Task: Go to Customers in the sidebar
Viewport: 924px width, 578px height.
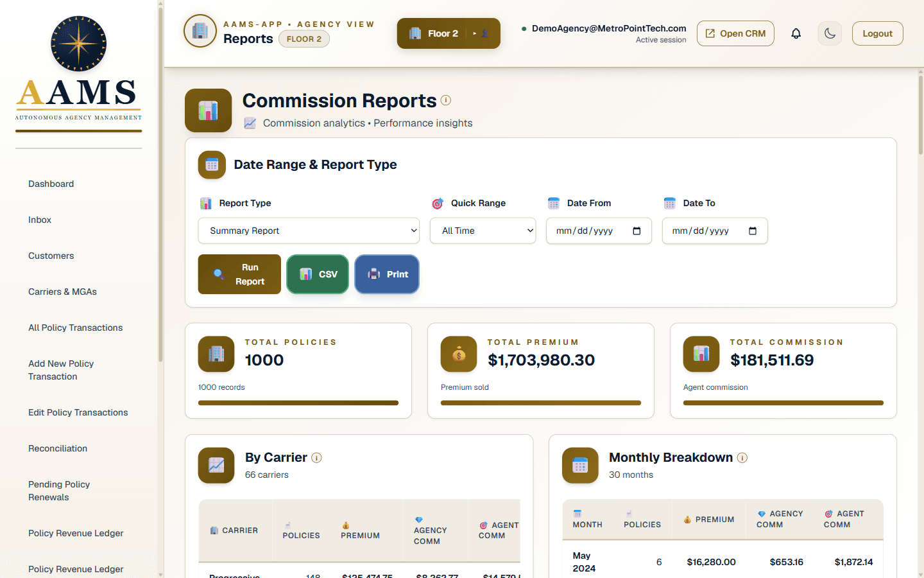Action: (51, 256)
